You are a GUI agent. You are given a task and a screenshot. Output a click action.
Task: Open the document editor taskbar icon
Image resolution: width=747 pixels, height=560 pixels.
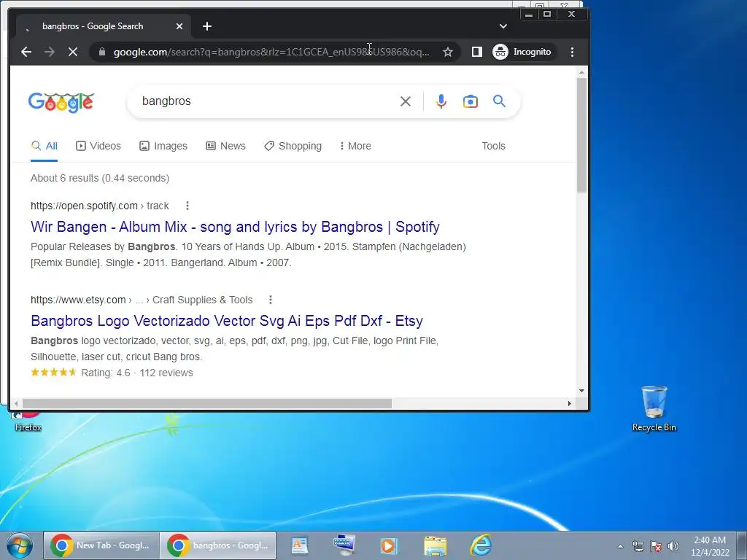pyautogui.click(x=300, y=545)
